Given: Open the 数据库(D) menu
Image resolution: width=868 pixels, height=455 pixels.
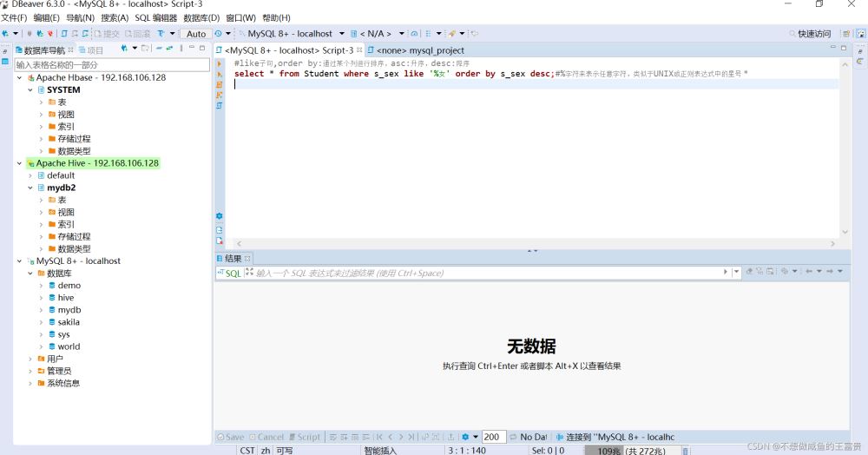Looking at the screenshot, I should pyautogui.click(x=201, y=18).
